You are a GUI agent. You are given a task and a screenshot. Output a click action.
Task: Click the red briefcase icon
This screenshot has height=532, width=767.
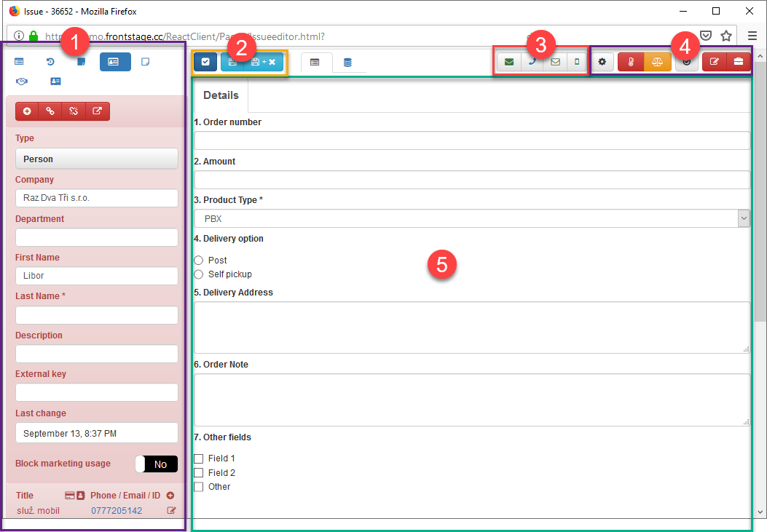tap(738, 62)
